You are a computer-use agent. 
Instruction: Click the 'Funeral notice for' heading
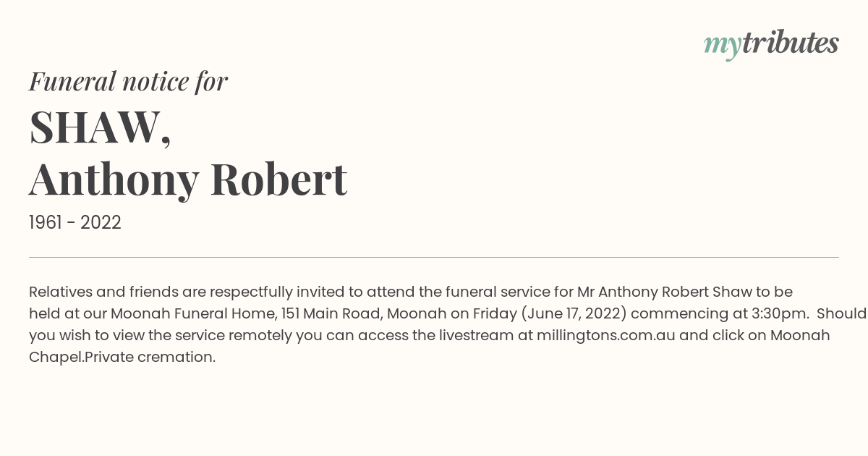click(128, 81)
